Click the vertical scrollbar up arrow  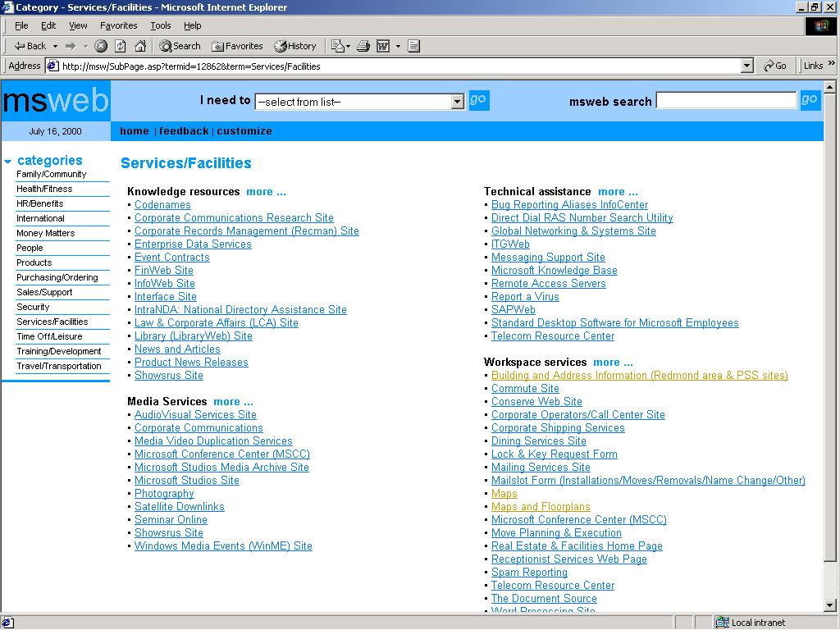[830, 87]
